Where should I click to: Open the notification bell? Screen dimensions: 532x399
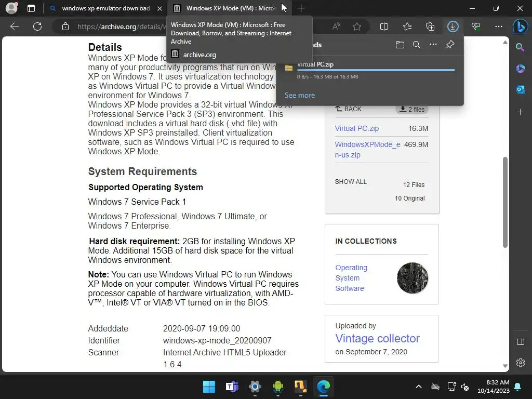click(518, 387)
